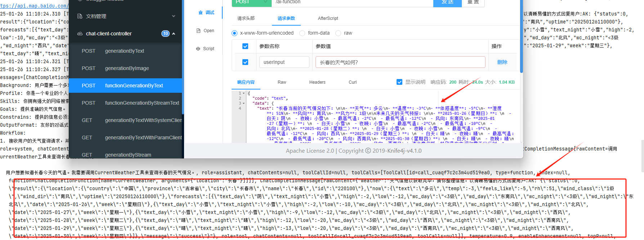Toggle the select-all parameters checkbox
Viewport: 644px width, 240px height.
(245, 46)
